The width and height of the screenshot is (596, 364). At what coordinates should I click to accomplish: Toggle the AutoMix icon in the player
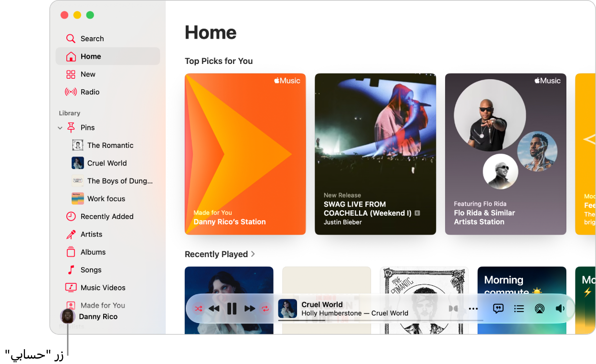[x=453, y=309]
